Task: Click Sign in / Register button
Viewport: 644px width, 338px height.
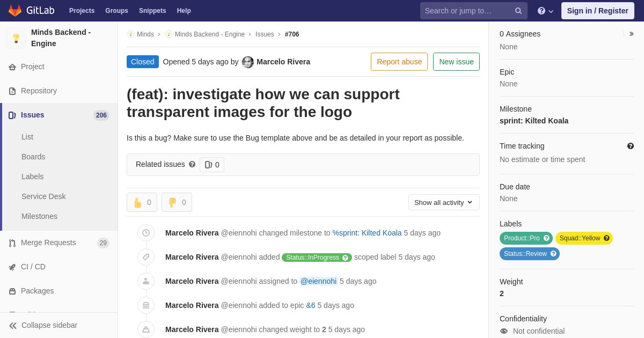Action: (598, 11)
